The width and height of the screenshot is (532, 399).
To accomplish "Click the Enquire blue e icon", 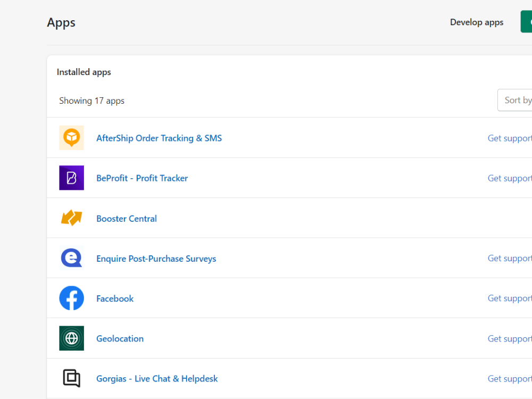I will click(x=71, y=258).
